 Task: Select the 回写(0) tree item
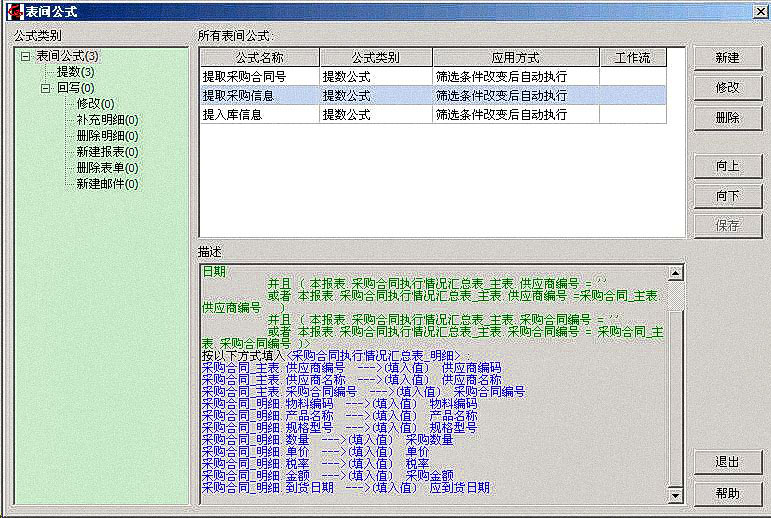click(75, 88)
